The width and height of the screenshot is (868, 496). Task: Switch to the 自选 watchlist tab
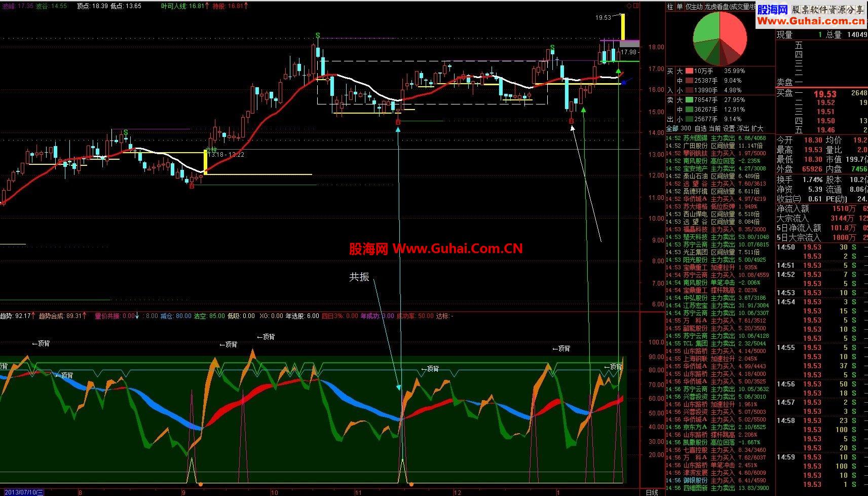tap(700, 129)
